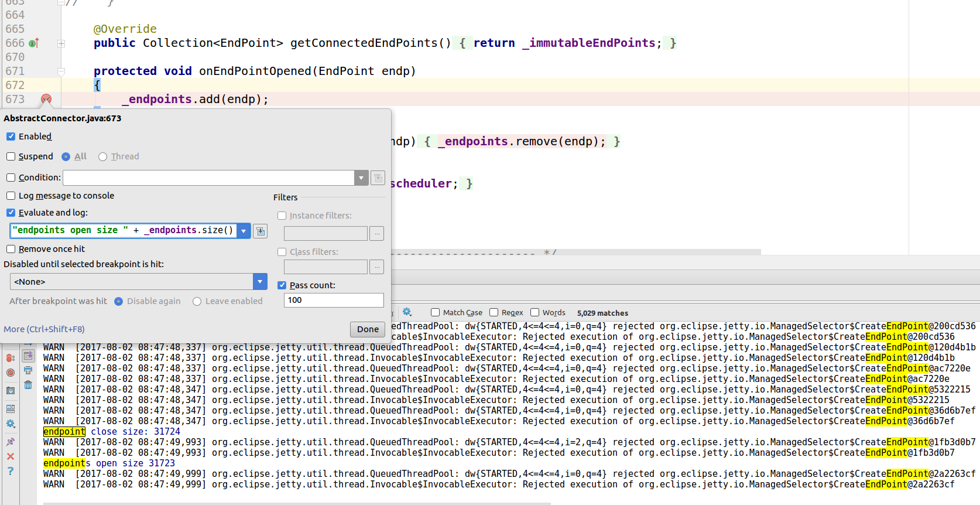Toggle Log message to console checkbox

pyautogui.click(x=11, y=196)
